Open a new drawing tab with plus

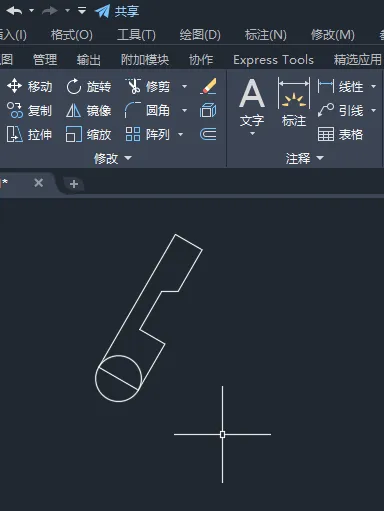coord(74,184)
